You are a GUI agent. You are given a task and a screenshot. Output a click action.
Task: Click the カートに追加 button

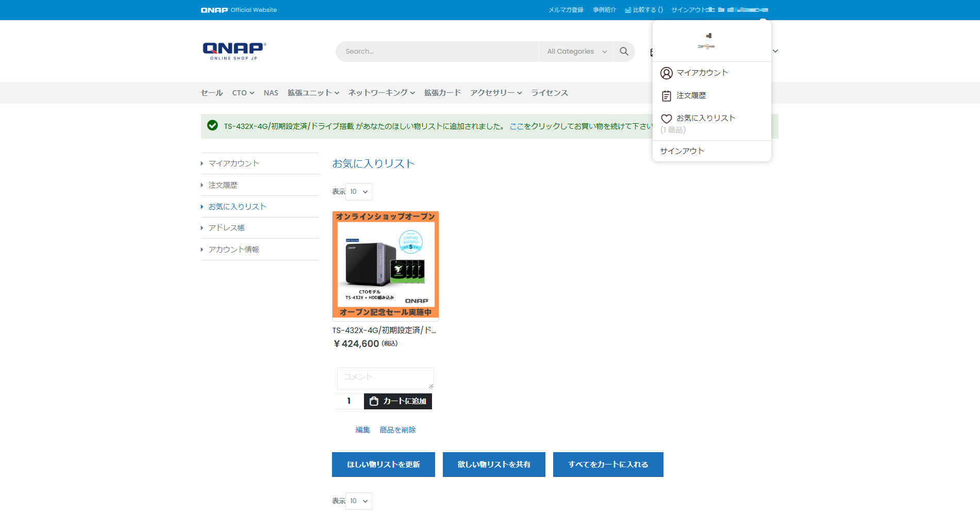tap(398, 401)
